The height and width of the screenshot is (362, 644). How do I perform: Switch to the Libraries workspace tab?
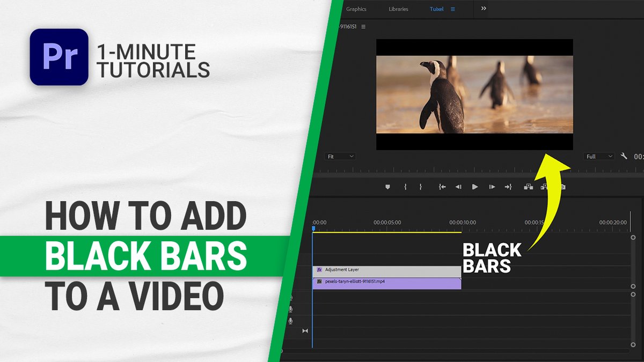[x=398, y=9]
